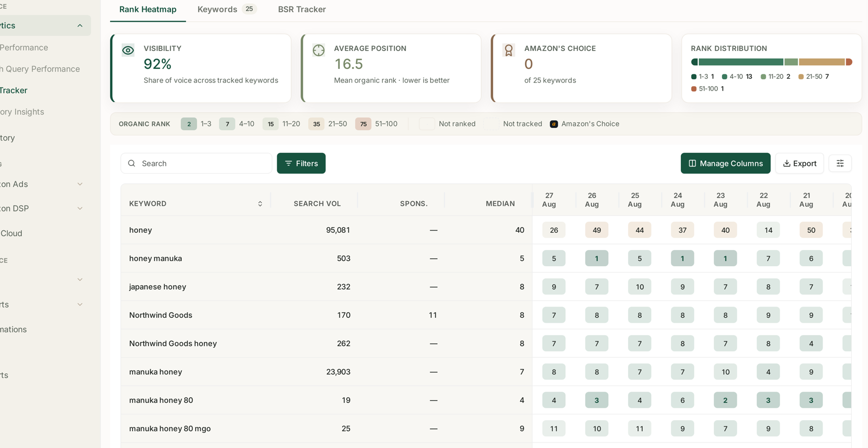Click the Average Position crosshair icon
The width and height of the screenshot is (868, 448).
point(318,50)
